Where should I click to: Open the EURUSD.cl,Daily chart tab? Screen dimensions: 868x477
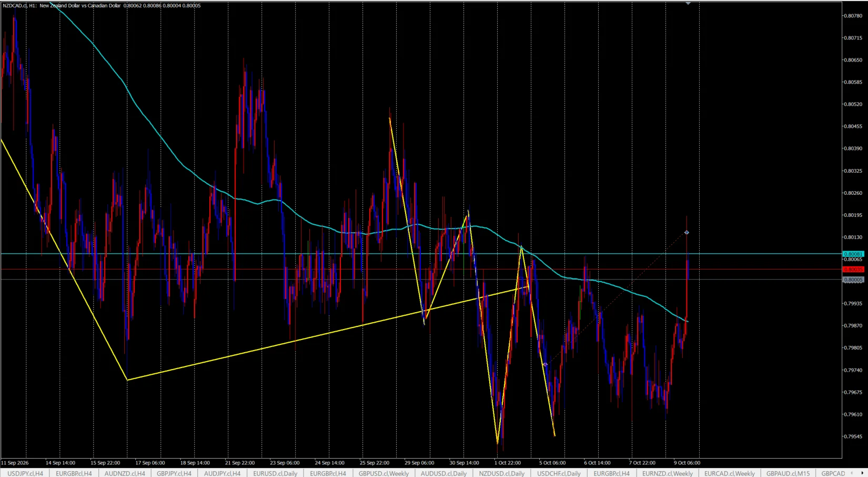pyautogui.click(x=275, y=473)
